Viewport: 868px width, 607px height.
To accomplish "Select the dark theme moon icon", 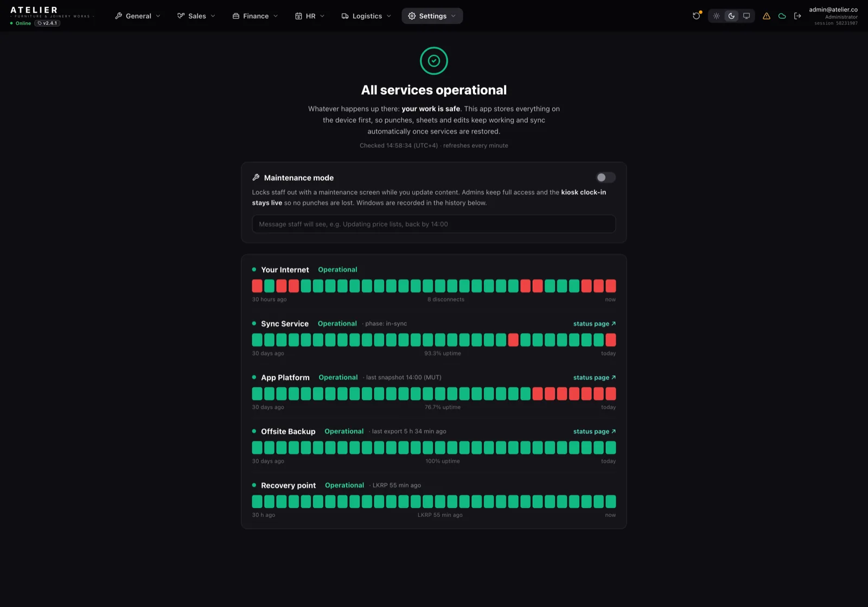I will coord(731,16).
